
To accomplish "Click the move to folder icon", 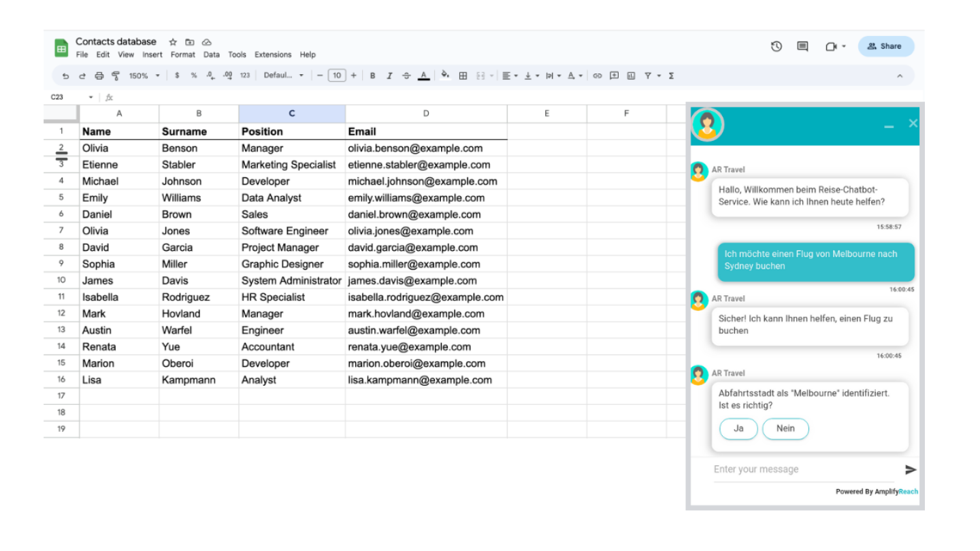I will (190, 42).
